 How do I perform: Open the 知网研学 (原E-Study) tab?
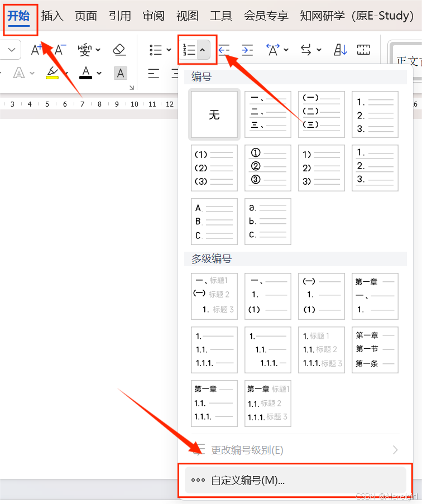coord(357,16)
